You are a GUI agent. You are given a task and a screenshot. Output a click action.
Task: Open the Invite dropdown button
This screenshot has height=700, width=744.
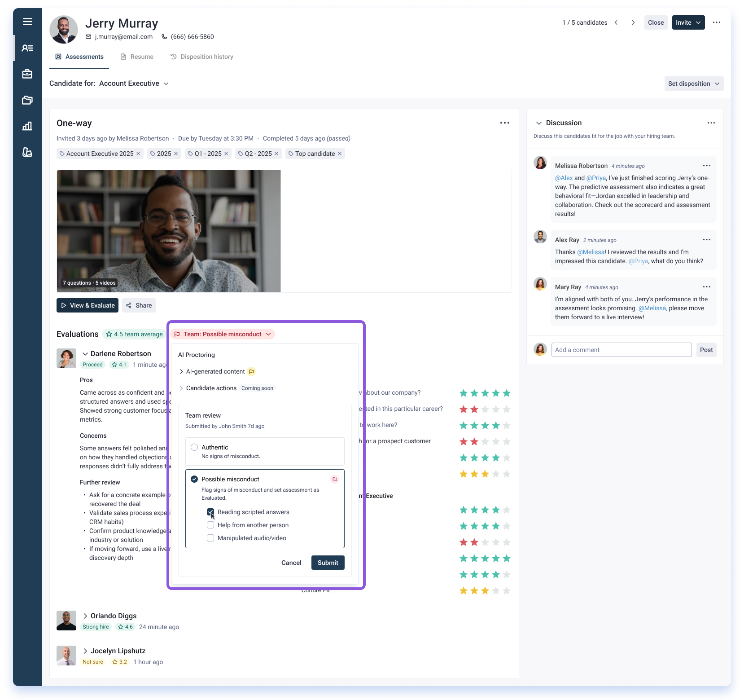tap(688, 22)
